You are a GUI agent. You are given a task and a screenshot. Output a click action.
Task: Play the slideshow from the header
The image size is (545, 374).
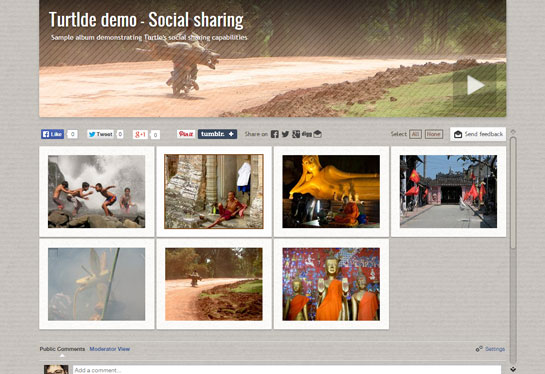tap(475, 85)
